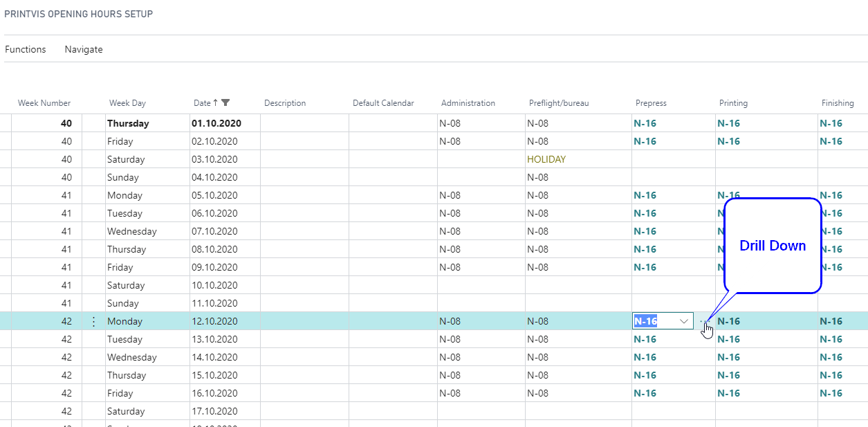Click Friday in the 02.10.2020 row
Screen dimensions: 868x427
tap(120, 141)
